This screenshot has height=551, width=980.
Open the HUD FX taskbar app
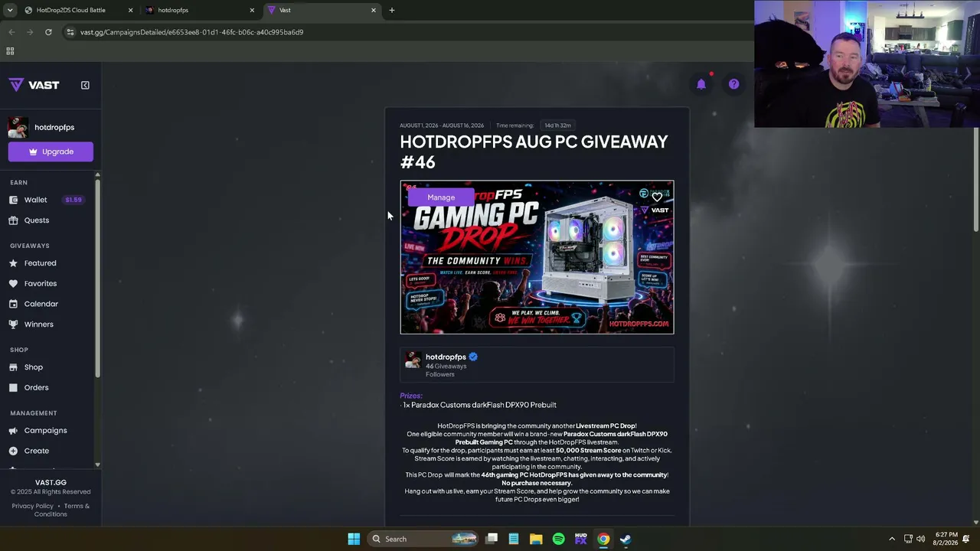click(x=580, y=539)
